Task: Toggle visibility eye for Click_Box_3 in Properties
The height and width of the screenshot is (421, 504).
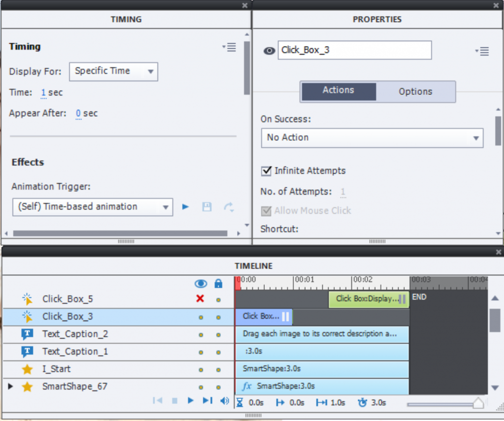Action: tap(269, 51)
